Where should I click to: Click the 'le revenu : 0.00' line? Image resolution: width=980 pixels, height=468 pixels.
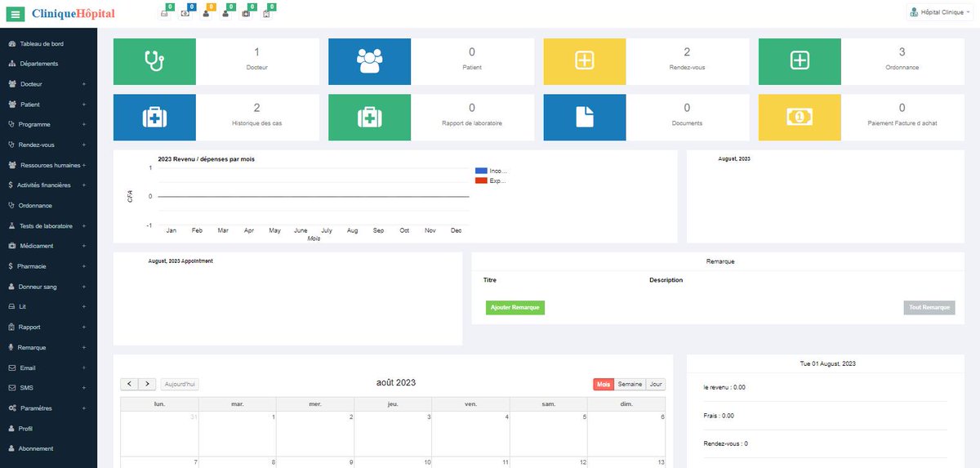point(724,388)
